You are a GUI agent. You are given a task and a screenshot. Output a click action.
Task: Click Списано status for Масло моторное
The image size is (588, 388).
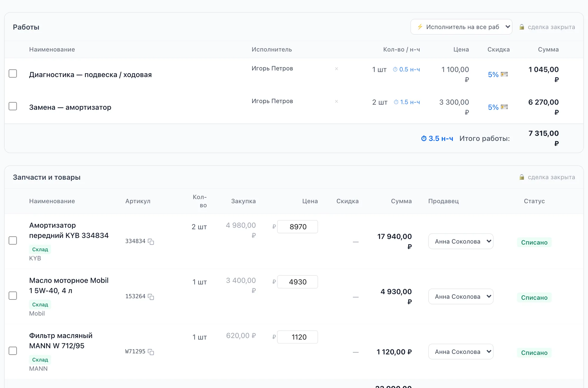(534, 297)
